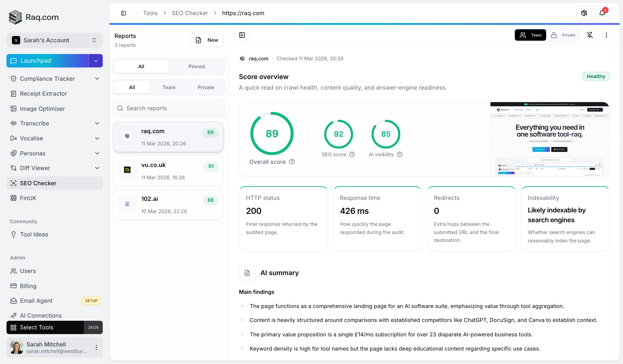Open the Sarah's Account switcher

54,40
